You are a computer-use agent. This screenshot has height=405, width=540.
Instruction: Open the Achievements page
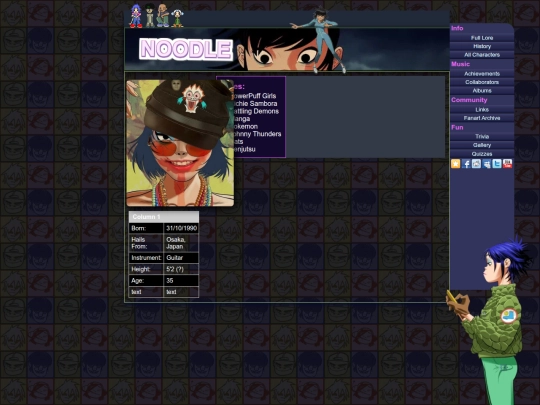(x=482, y=74)
